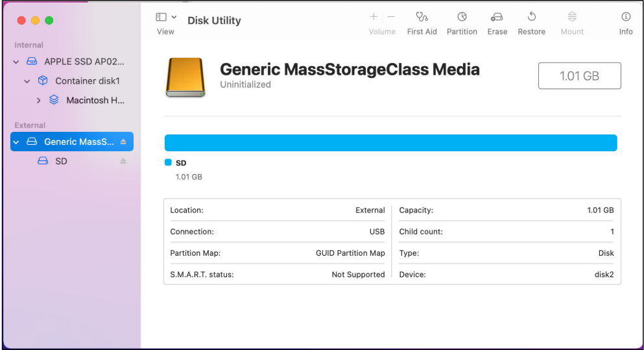Add a volume with the plus icon
This screenshot has width=644, height=350.
(x=374, y=17)
